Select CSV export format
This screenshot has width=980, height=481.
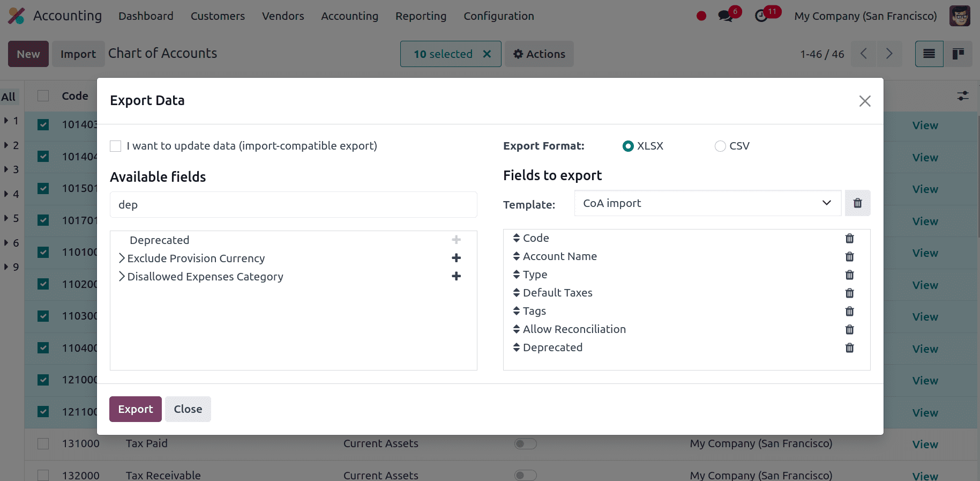tap(720, 146)
